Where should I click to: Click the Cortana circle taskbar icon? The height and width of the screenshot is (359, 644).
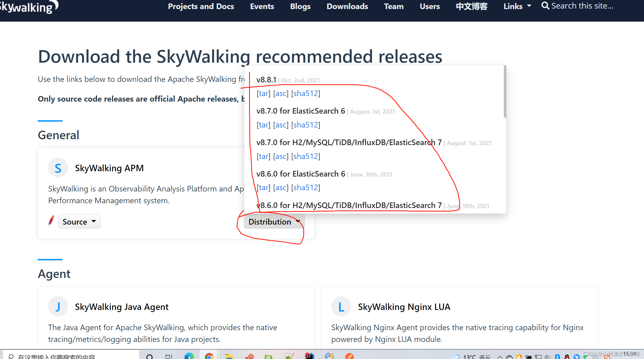pos(150,356)
